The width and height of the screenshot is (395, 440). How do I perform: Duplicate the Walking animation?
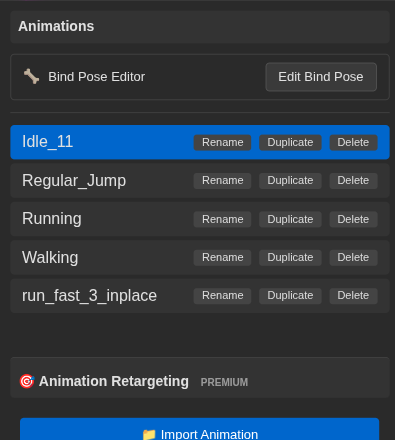(x=290, y=258)
